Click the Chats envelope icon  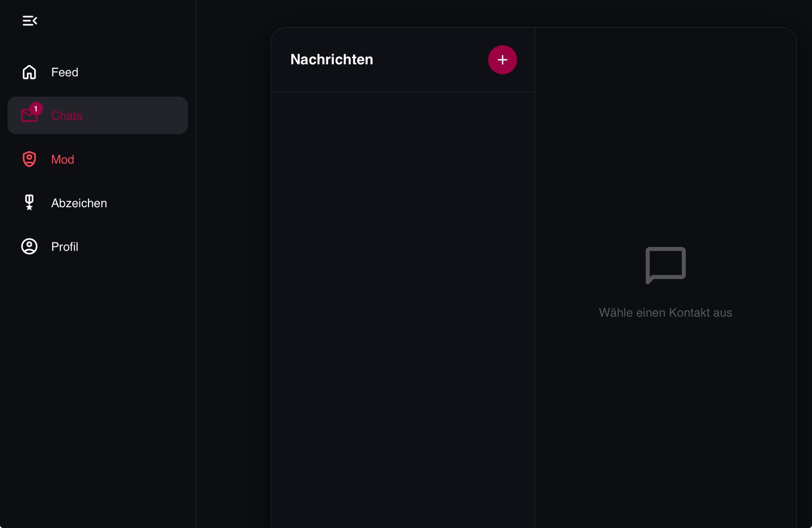(x=28, y=116)
